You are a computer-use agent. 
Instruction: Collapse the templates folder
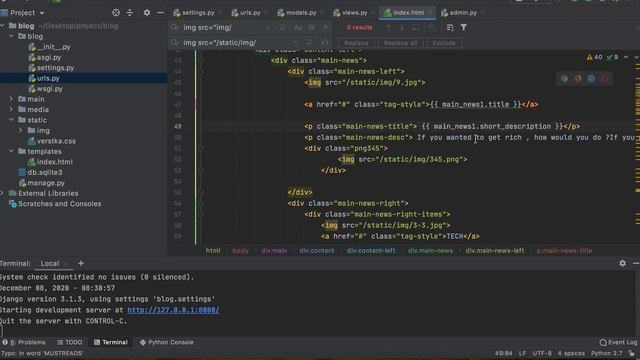click(x=11, y=151)
